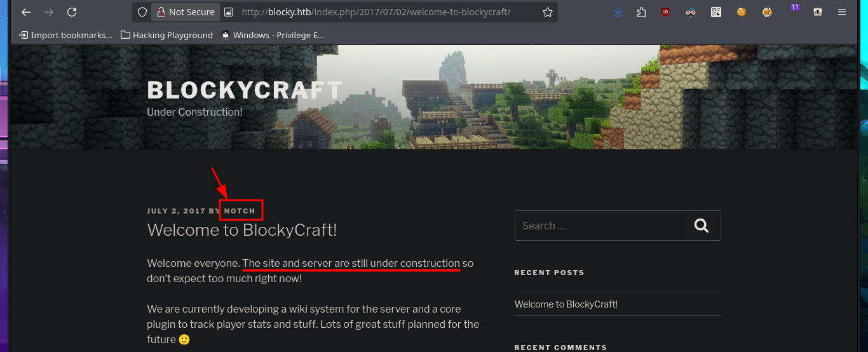
Task: Open the extensions puzzle-piece menu
Action: tap(642, 12)
